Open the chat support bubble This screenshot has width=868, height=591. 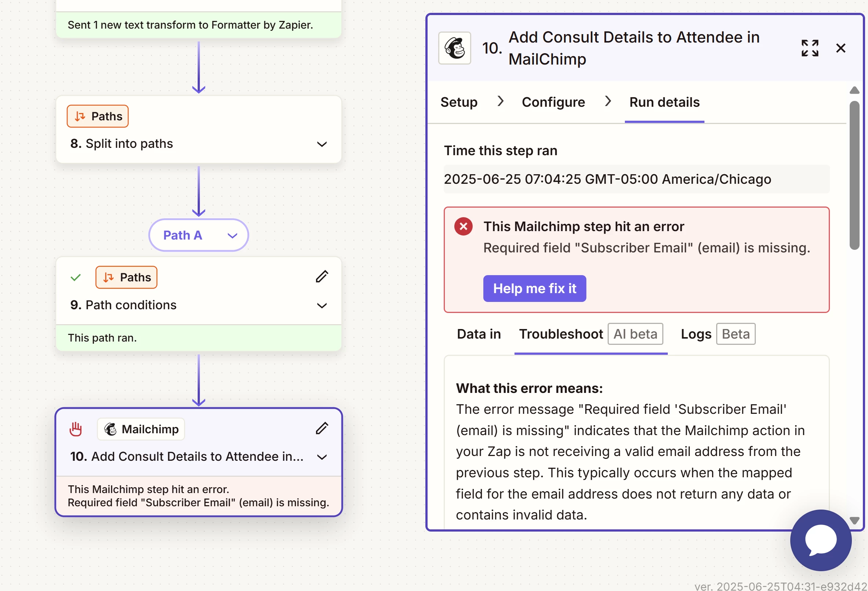click(821, 540)
